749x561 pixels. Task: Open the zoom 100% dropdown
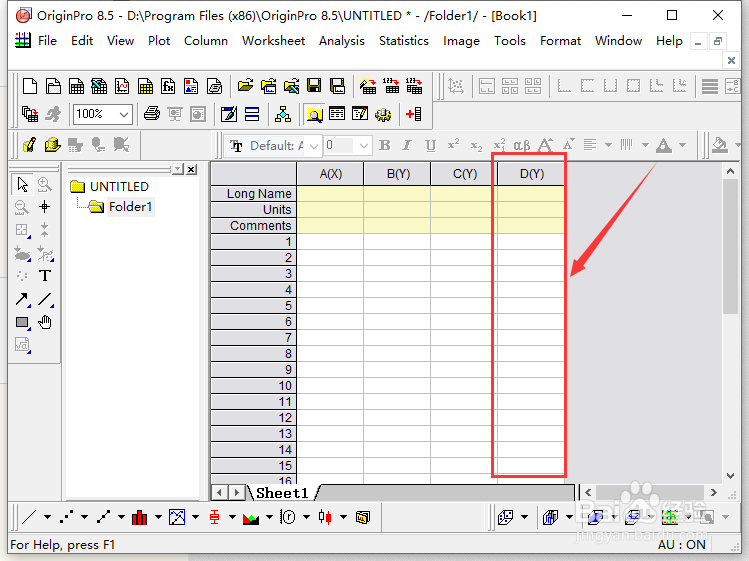124,114
